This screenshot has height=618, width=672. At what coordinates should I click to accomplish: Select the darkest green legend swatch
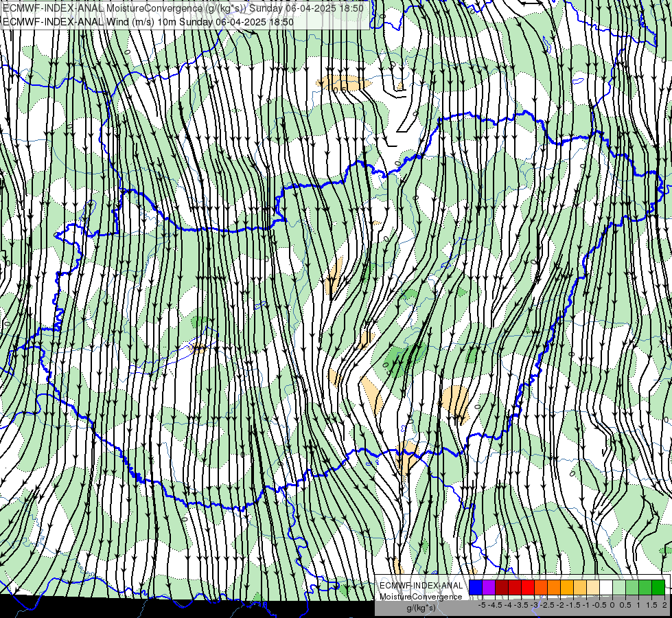pyautogui.click(x=658, y=587)
